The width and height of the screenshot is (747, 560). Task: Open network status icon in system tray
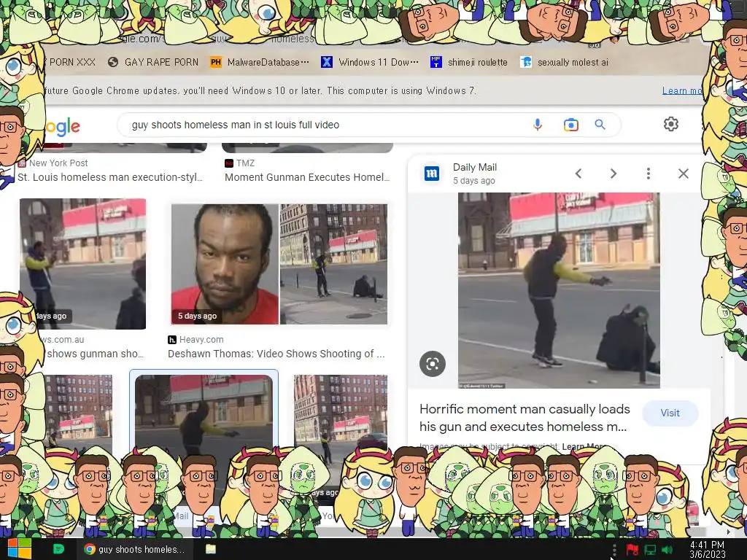pyautogui.click(x=650, y=550)
